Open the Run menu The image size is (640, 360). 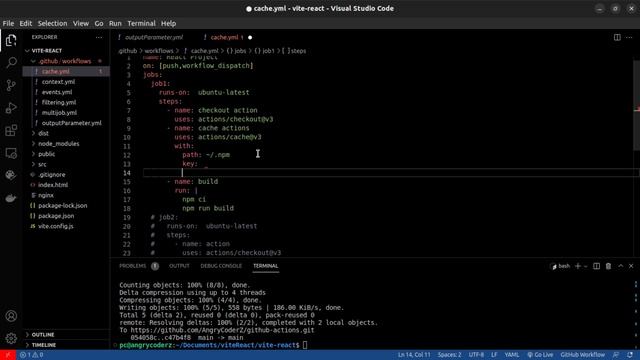click(115, 24)
